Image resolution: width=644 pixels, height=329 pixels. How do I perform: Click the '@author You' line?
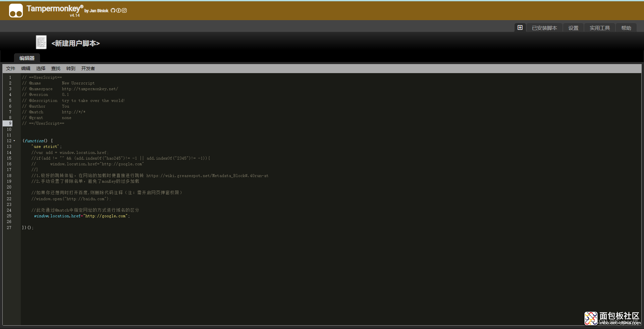coord(46,106)
